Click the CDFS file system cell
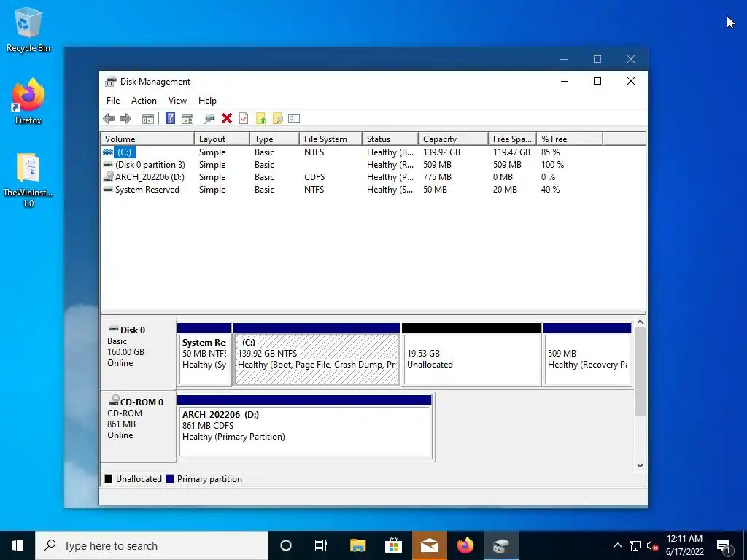Viewport: 747px width, 560px height. click(x=314, y=177)
